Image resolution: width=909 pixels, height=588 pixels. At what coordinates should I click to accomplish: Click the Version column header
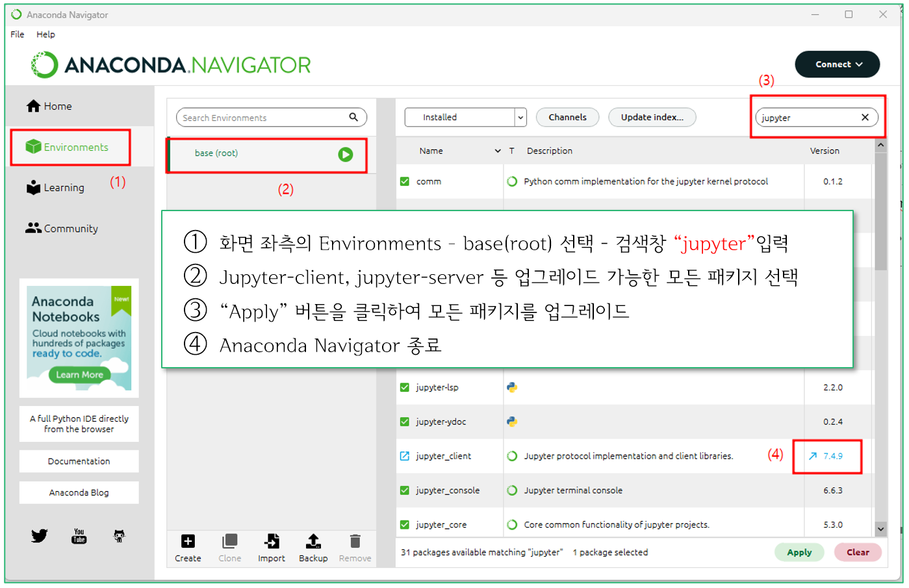(x=825, y=151)
